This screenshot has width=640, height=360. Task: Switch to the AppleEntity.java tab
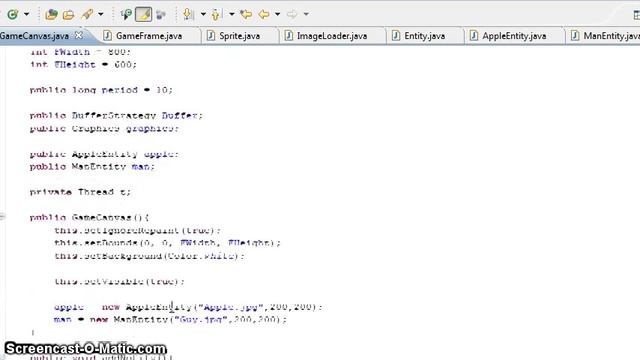click(x=514, y=36)
